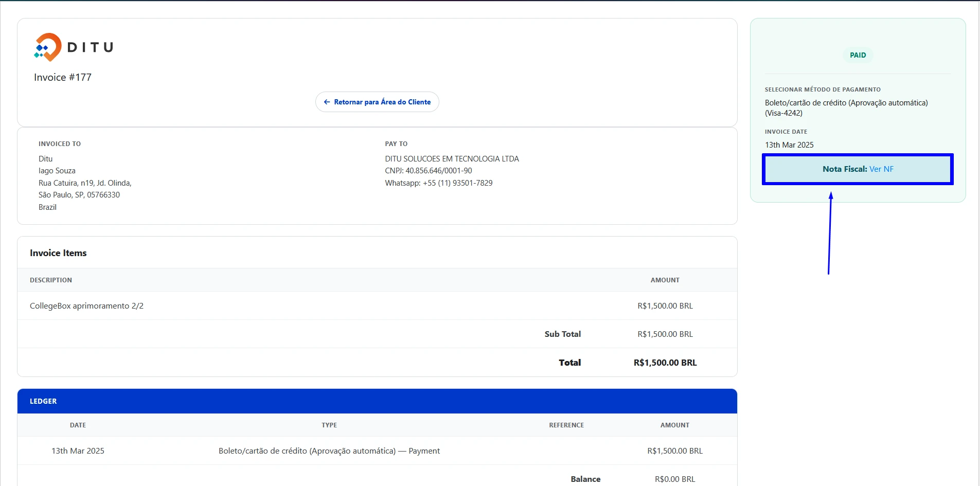This screenshot has width=980, height=486.
Task: Click the name Iago Souza
Action: pyautogui.click(x=57, y=171)
